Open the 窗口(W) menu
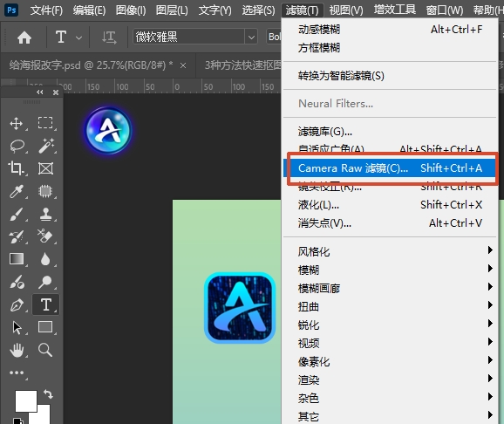Viewport: 504px width, 424px height. pos(444,10)
